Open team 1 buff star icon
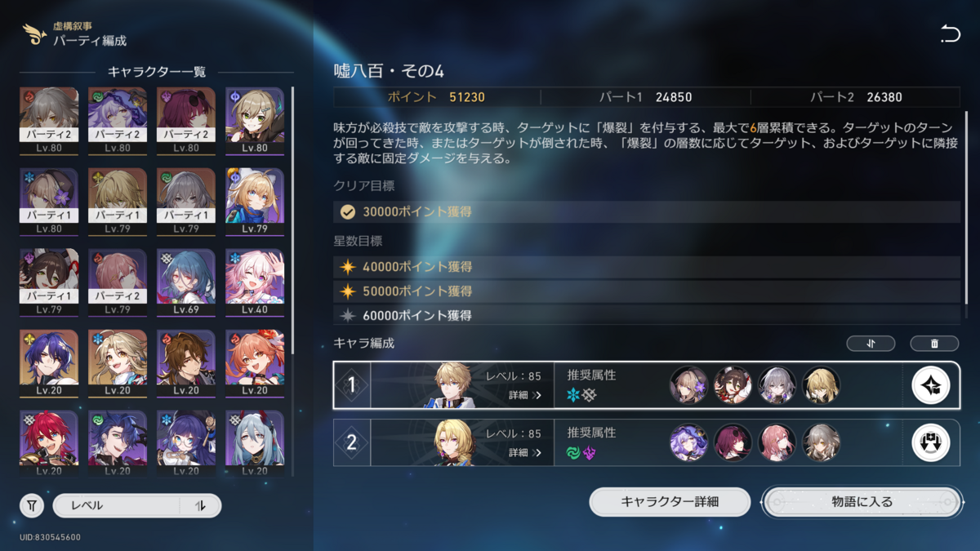Viewport: 980px width, 551px height. [930, 385]
